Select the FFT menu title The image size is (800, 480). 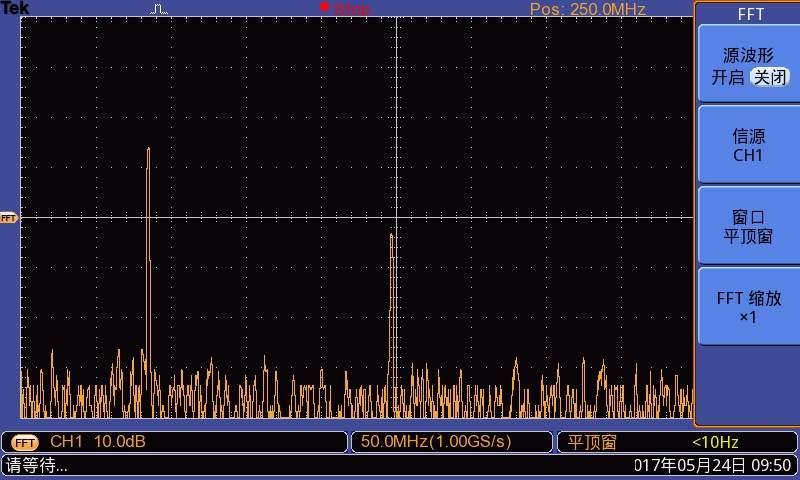751,14
